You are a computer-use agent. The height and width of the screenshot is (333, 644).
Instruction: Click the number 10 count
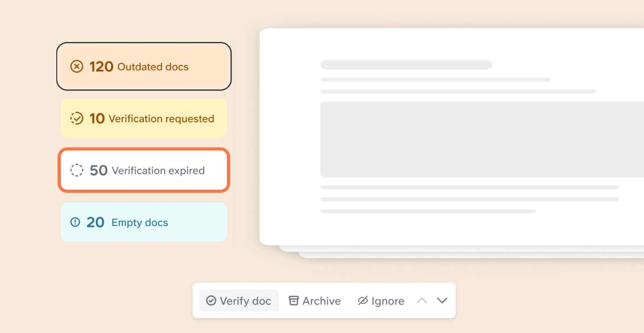(97, 119)
